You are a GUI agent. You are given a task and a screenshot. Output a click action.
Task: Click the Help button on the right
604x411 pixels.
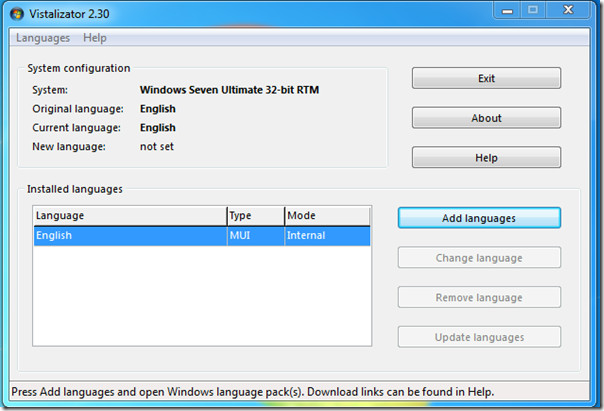click(486, 158)
